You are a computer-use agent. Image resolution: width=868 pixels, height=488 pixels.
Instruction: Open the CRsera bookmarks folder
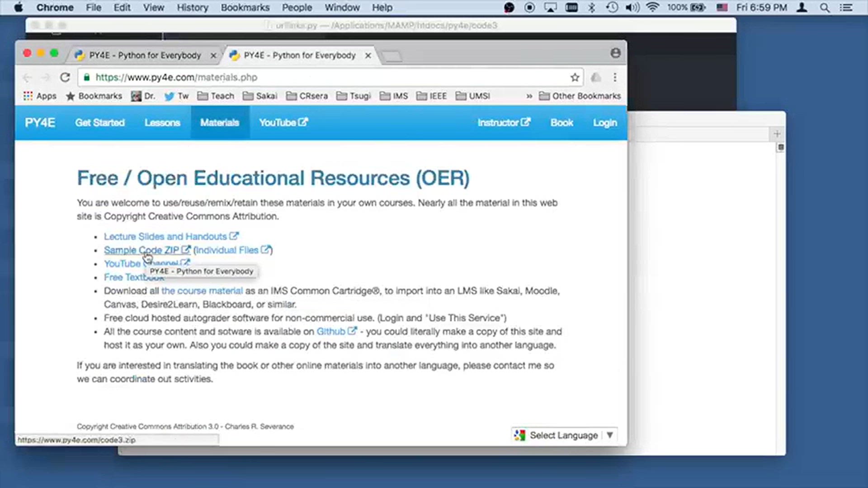(307, 96)
